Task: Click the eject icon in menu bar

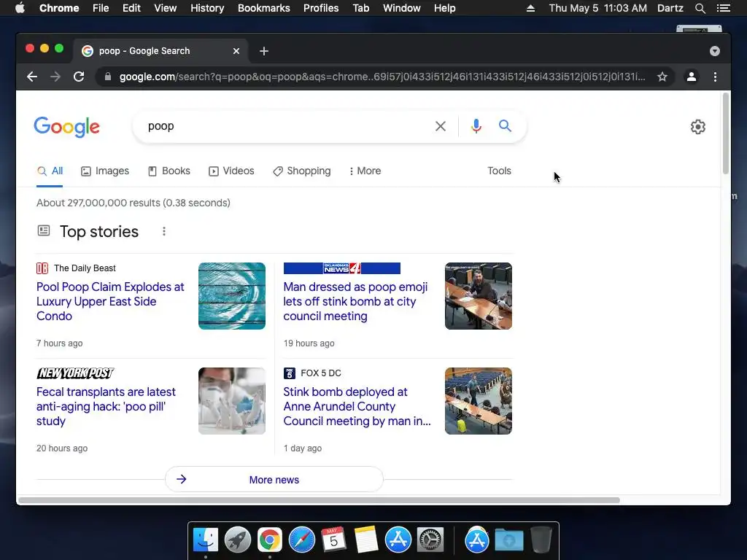Action: (530, 8)
